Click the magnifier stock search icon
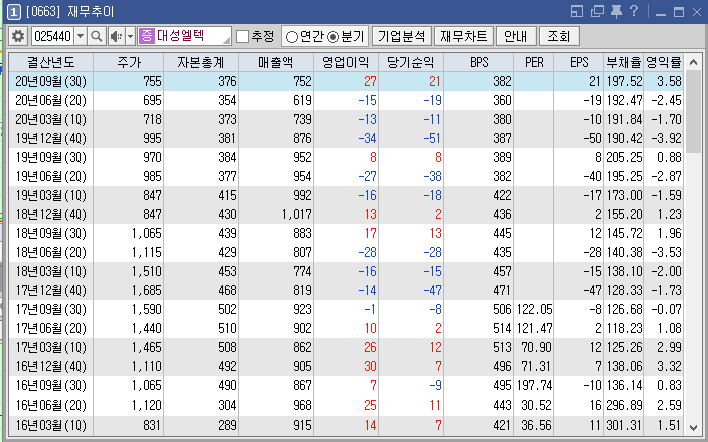 click(x=97, y=36)
